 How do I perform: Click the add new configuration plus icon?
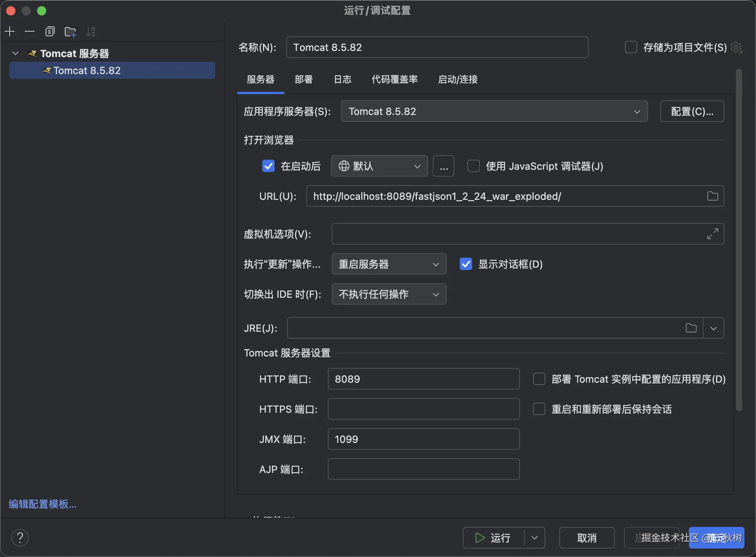point(10,31)
